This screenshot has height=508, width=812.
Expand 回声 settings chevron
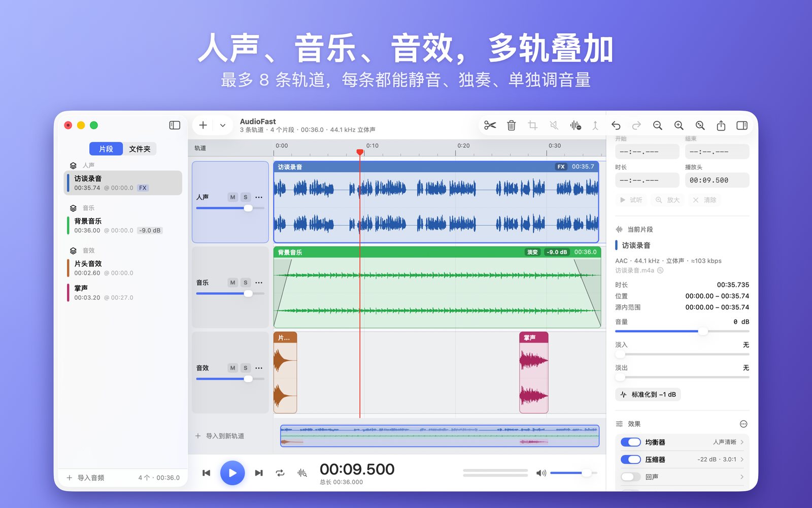(x=742, y=477)
